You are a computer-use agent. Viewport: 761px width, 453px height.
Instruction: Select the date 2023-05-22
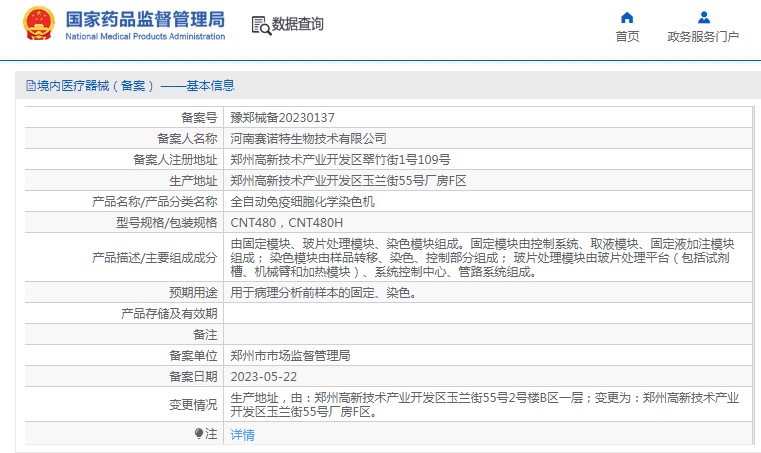click(x=264, y=377)
